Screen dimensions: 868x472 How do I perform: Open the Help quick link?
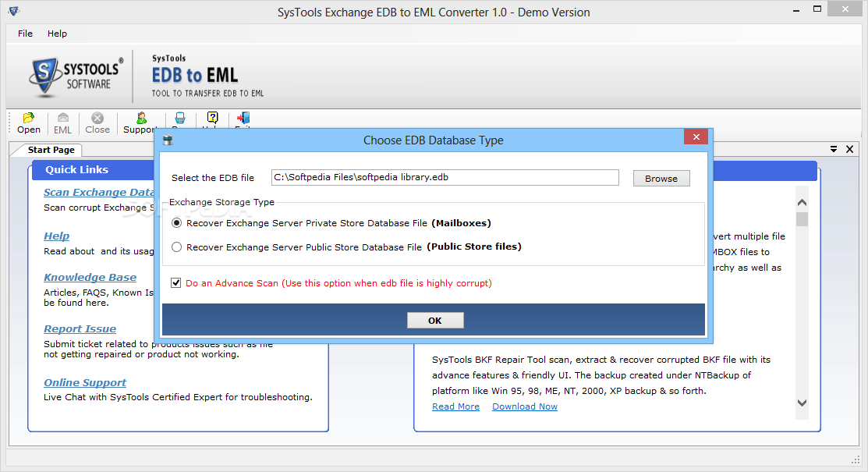click(56, 236)
